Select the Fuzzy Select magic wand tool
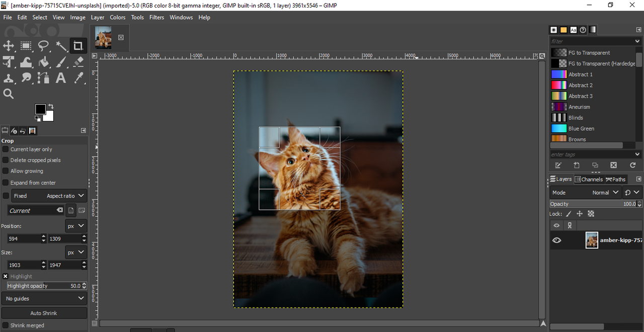Image resolution: width=644 pixels, height=332 pixels. (x=61, y=46)
